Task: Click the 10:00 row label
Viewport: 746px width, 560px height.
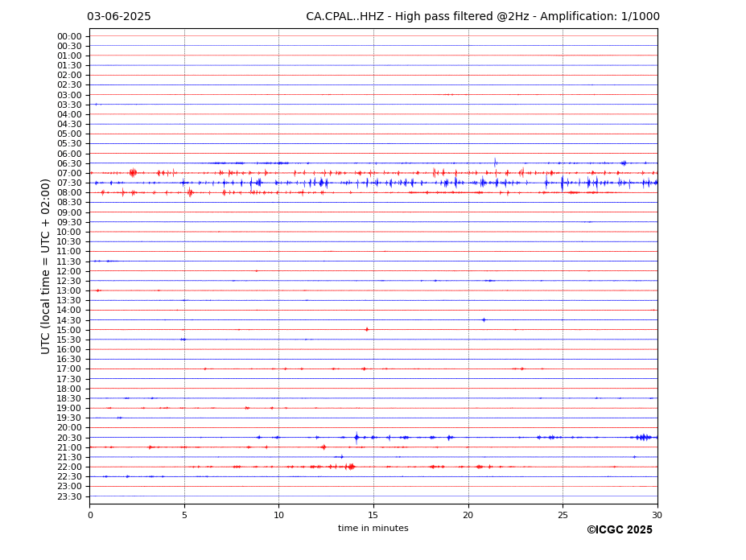Action: pyautogui.click(x=69, y=233)
